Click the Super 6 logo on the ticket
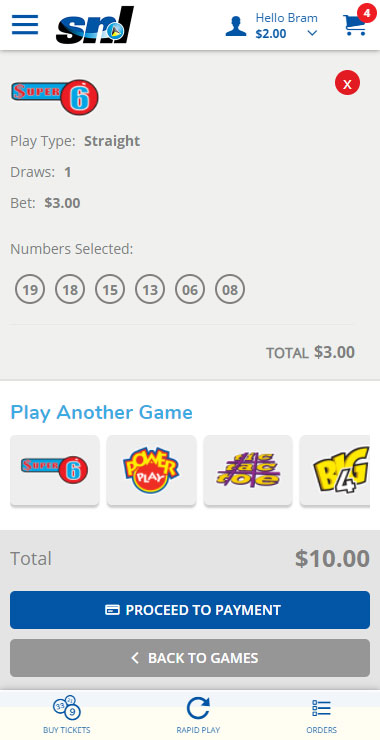The width and height of the screenshot is (380, 740). (55, 97)
